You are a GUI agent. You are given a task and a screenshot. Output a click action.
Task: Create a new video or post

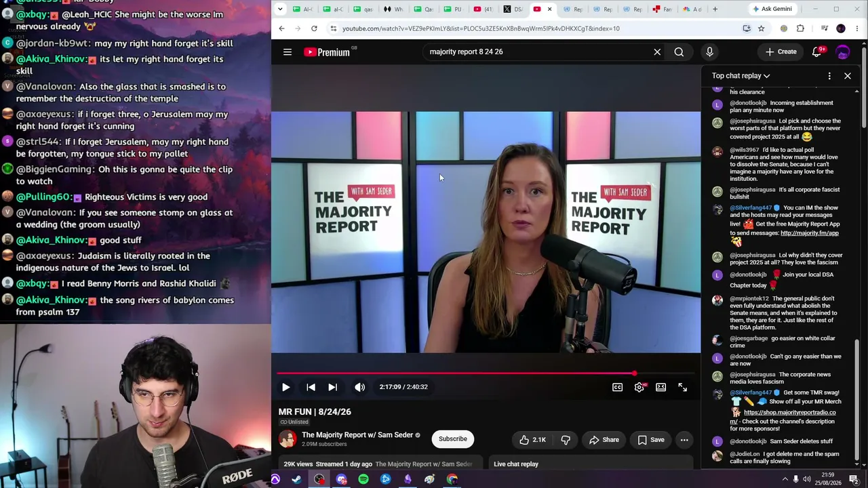point(781,52)
